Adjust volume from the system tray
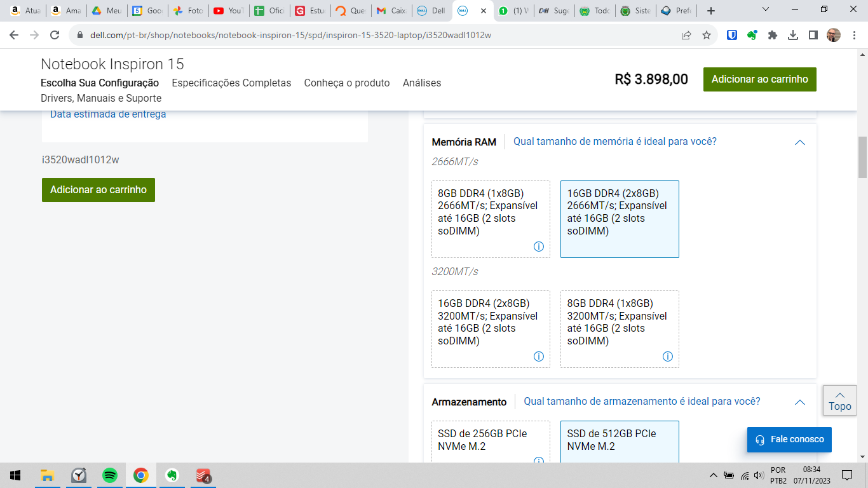868x488 pixels. (757, 475)
